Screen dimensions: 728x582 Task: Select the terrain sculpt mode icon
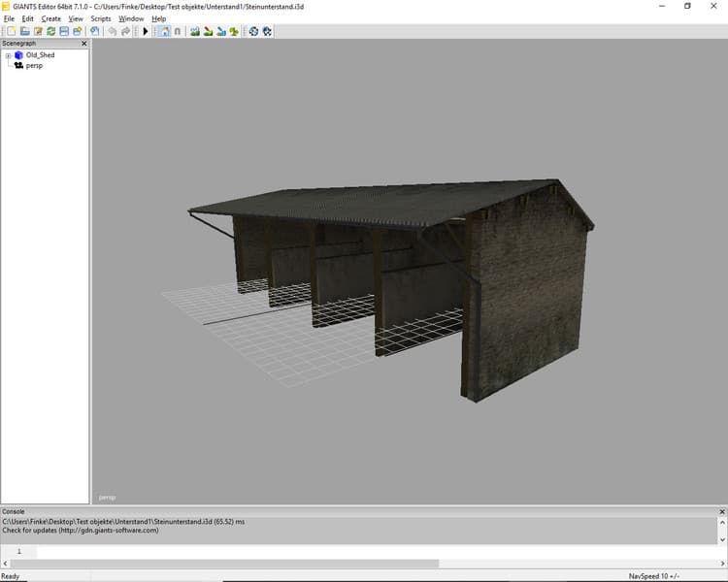click(195, 31)
